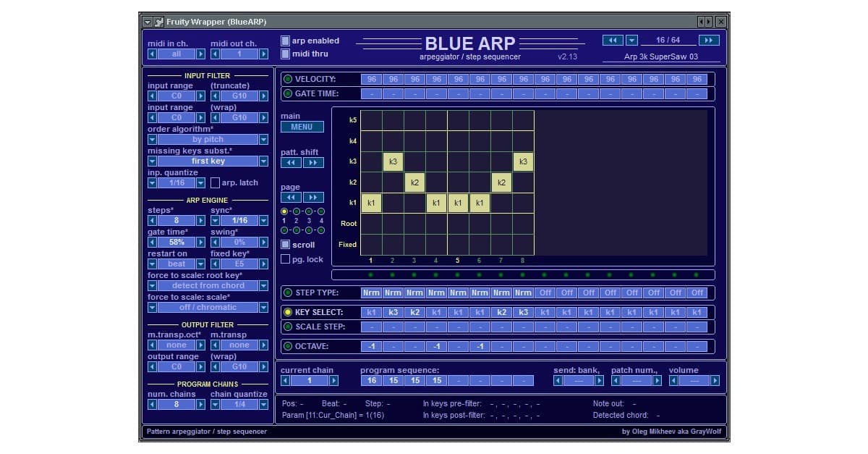Open the preset list dropdown arrow
This screenshot has width=868, height=454.
click(x=631, y=41)
